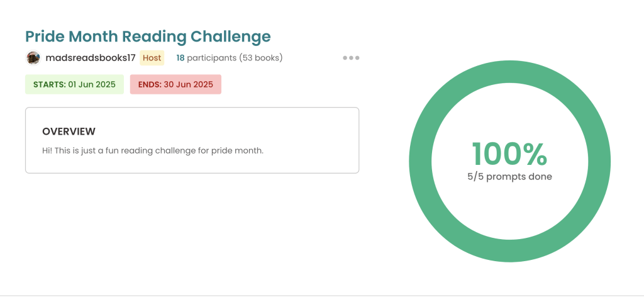The image size is (644, 297).
Task: Click the 5/5 prompts done label
Action: click(x=509, y=177)
